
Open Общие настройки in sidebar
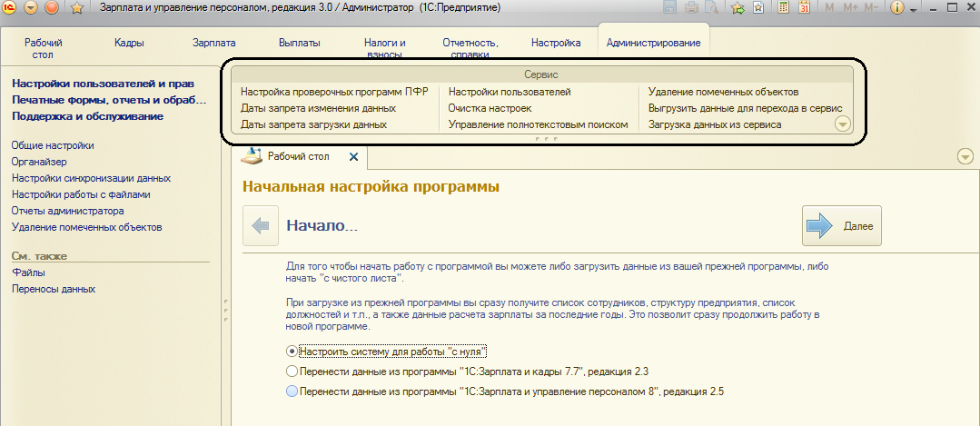[x=53, y=145]
